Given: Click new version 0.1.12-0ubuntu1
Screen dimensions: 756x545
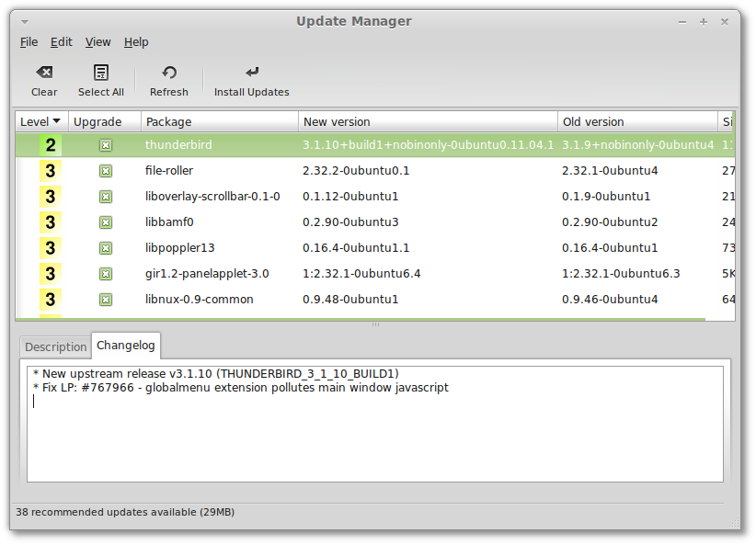Looking at the screenshot, I should click(x=350, y=197).
